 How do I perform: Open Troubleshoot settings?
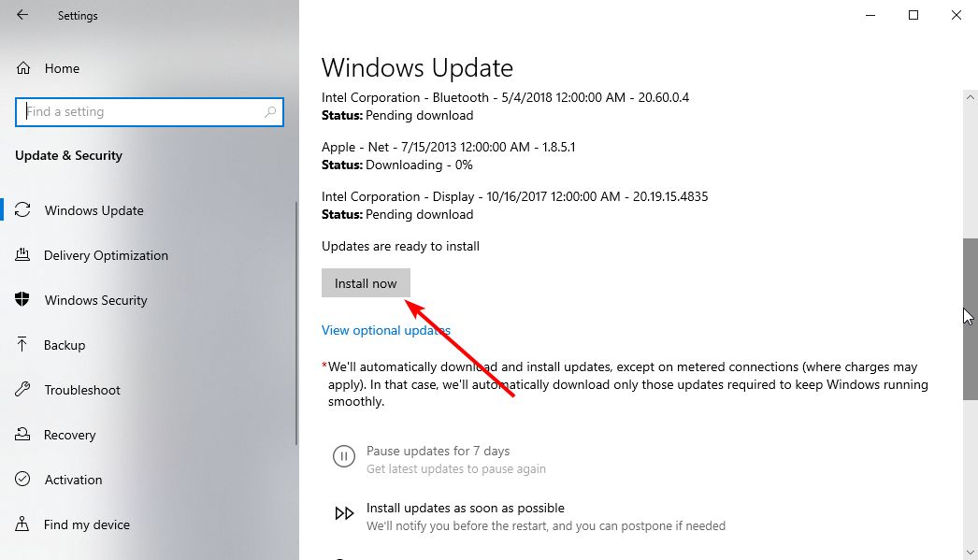pos(81,391)
